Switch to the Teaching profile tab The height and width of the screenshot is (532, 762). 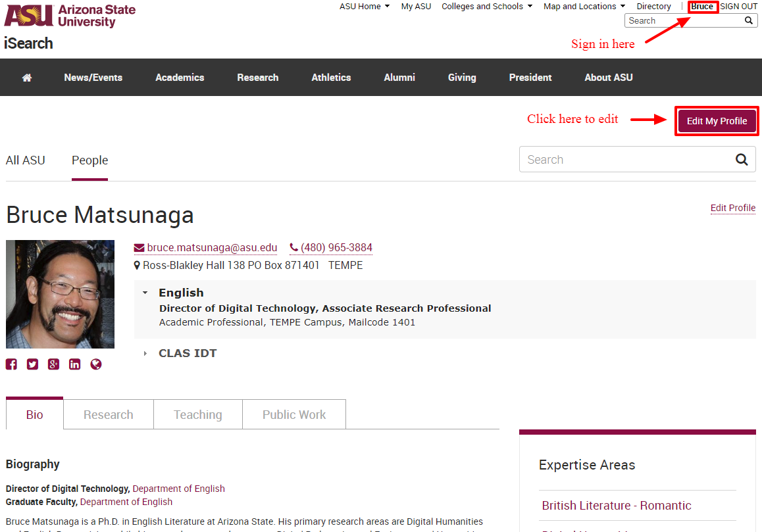(x=198, y=414)
